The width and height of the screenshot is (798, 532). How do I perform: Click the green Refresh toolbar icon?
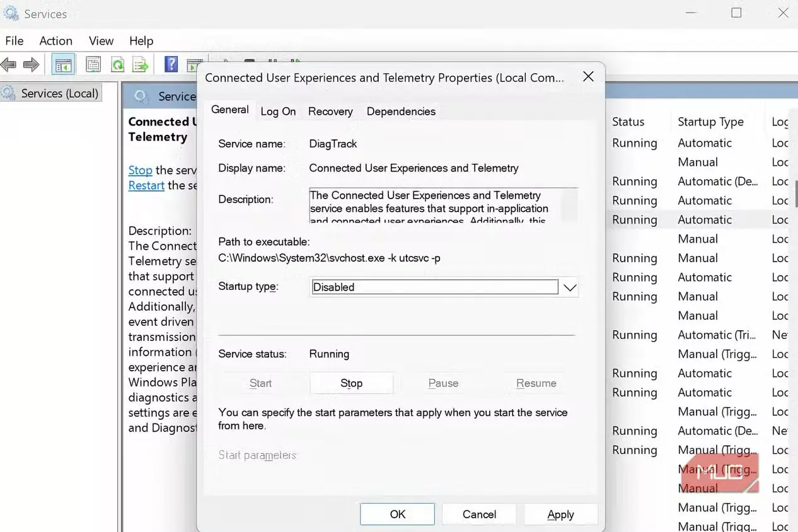coord(117,64)
